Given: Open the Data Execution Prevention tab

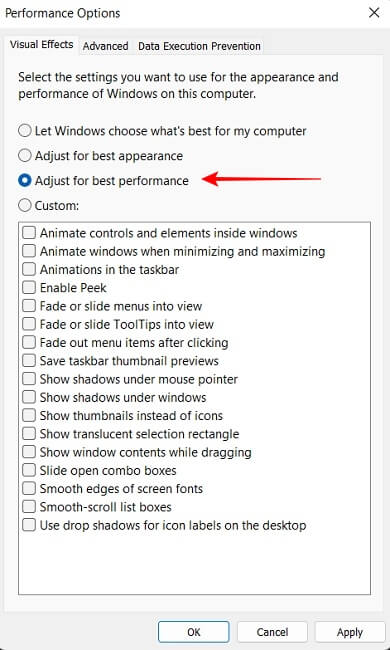Looking at the screenshot, I should 199,46.
